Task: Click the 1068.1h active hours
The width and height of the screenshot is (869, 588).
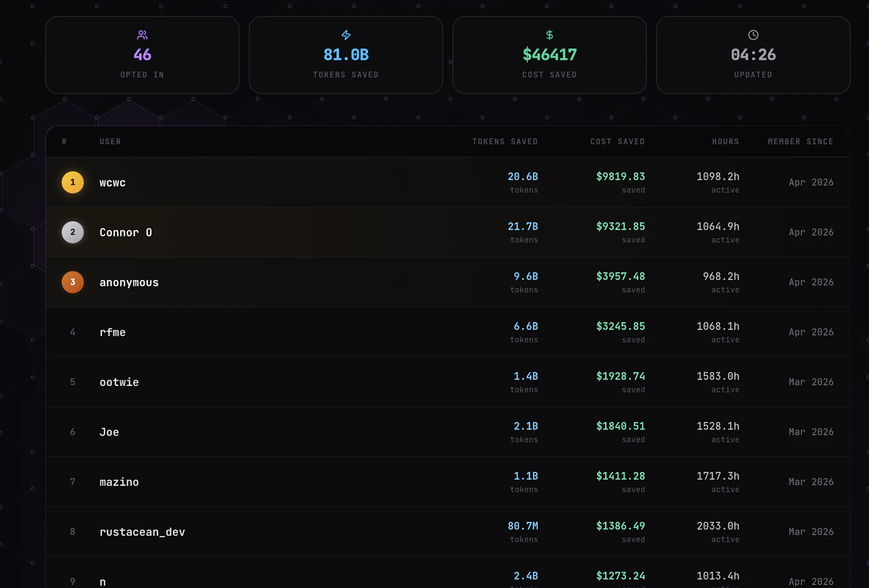Action: [718, 326]
